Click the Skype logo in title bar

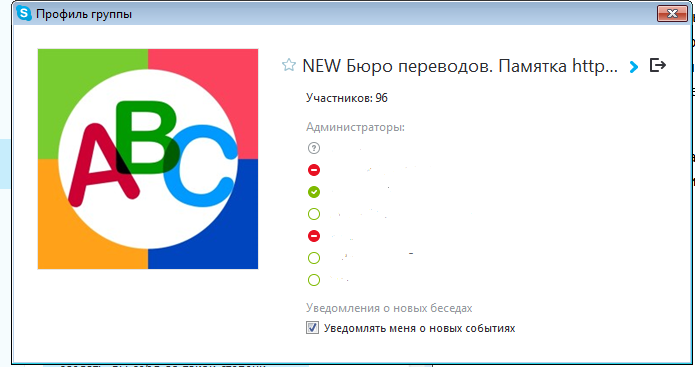(x=23, y=13)
